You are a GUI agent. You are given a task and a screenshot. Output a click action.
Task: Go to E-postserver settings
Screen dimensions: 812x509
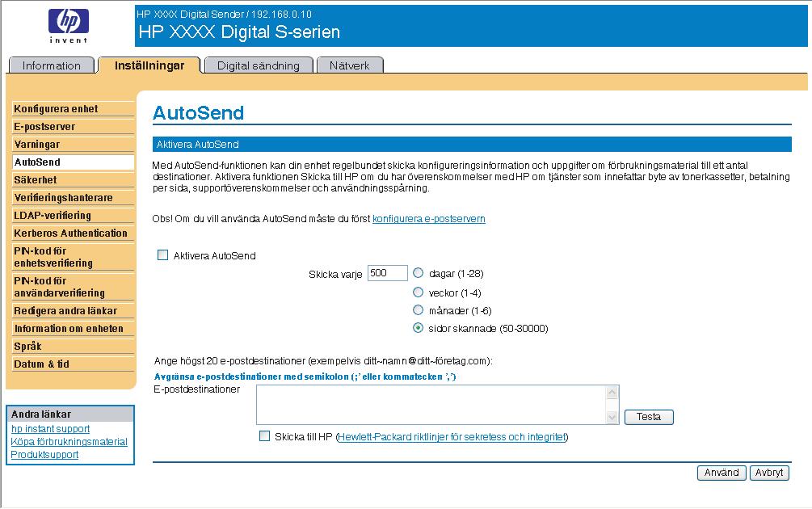[x=73, y=126]
